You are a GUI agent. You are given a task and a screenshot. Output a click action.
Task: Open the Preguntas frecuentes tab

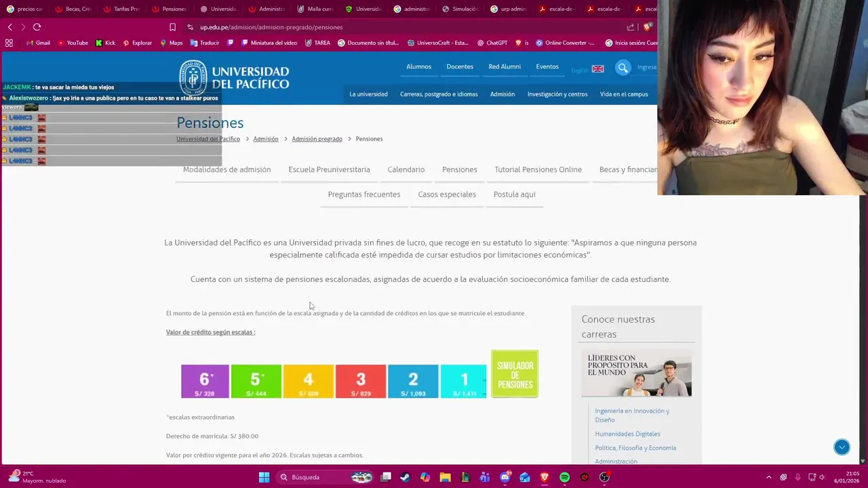364,195
